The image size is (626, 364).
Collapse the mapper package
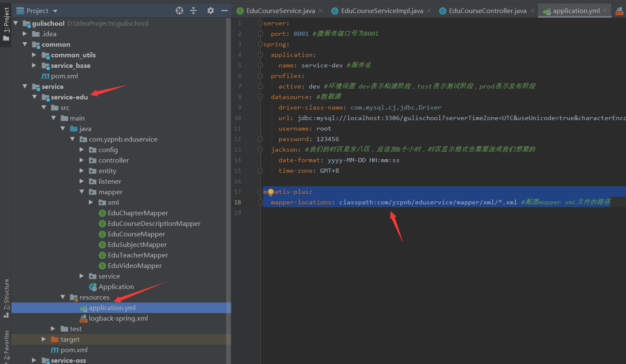point(82,192)
